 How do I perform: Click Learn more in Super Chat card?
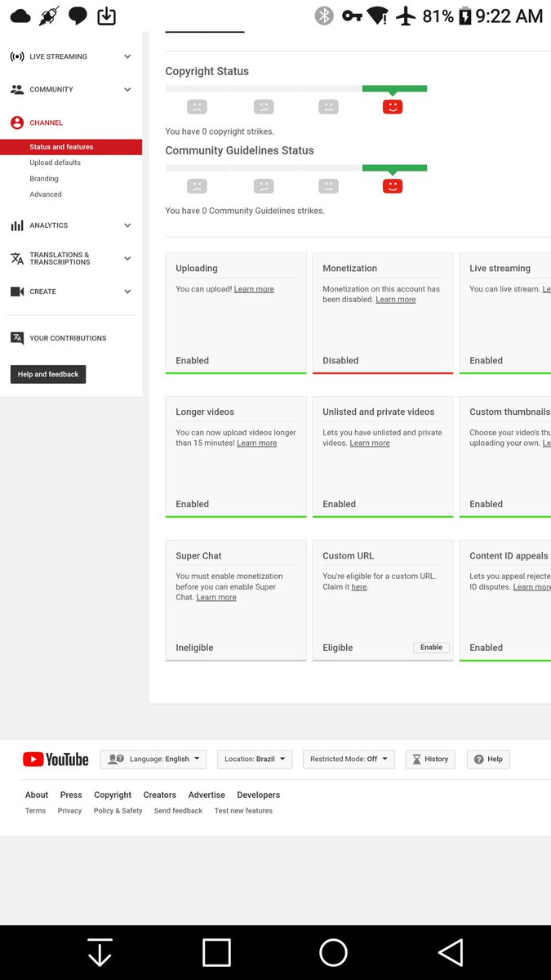(x=216, y=598)
